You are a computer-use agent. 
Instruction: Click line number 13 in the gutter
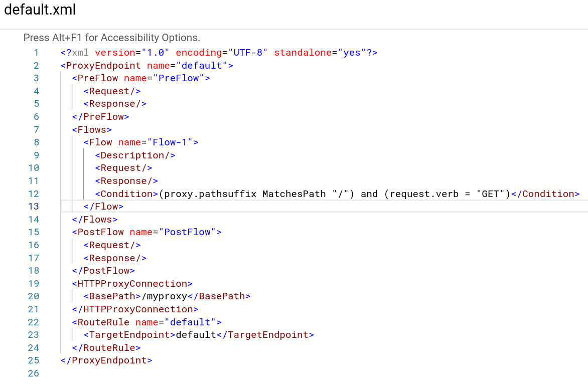pyautogui.click(x=33, y=206)
